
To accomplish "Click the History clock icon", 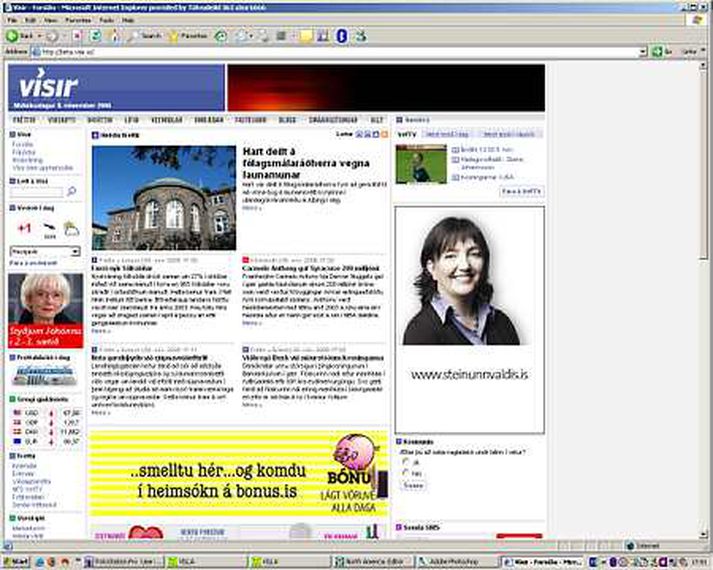I will click(x=221, y=36).
